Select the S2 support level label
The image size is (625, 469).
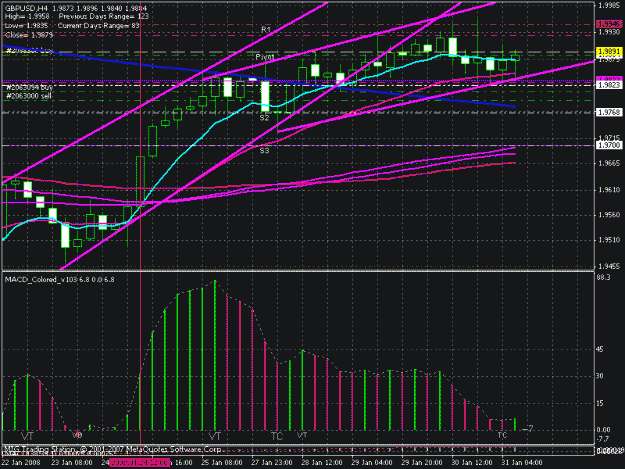pos(264,118)
